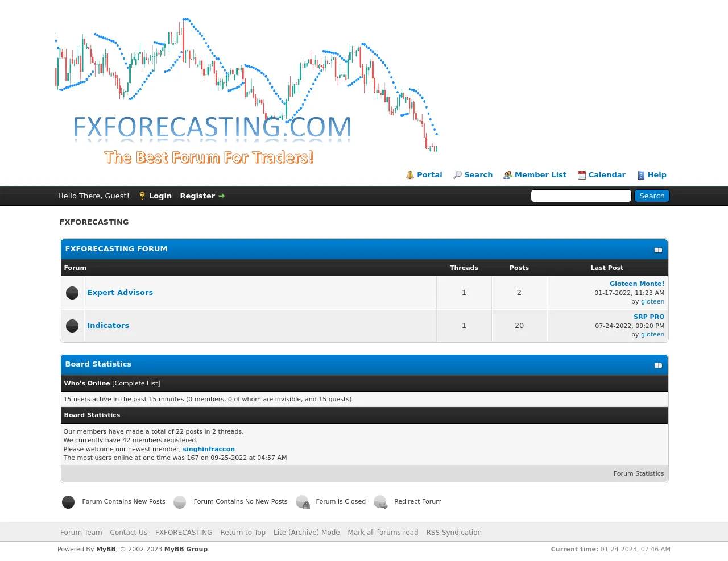Click the Indicators posts count 20
Viewport: 728px width, 561px height.
point(519,326)
